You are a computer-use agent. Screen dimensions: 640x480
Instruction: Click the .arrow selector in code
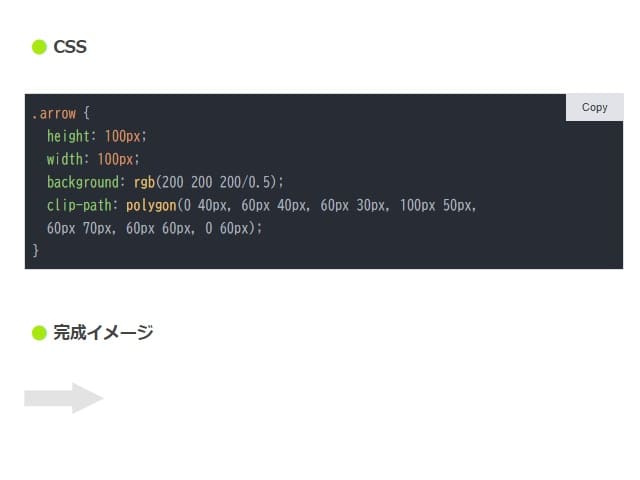click(x=54, y=113)
